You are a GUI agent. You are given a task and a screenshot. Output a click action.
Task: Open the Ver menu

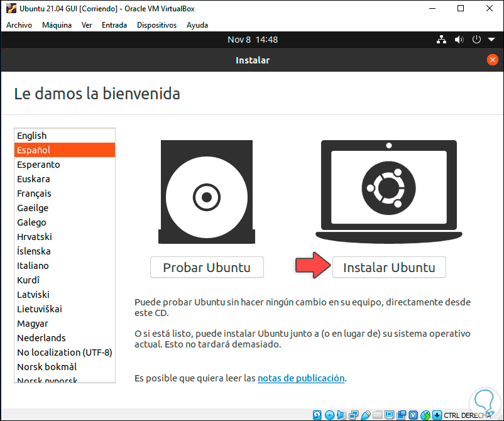87,25
